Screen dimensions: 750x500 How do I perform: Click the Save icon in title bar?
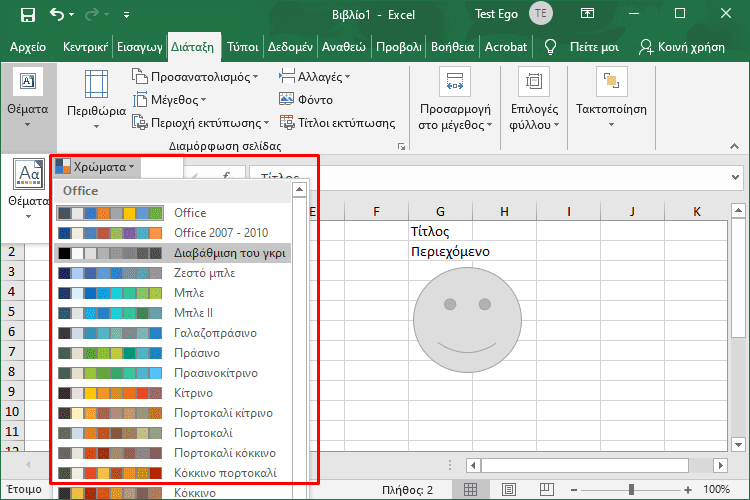click(x=28, y=14)
